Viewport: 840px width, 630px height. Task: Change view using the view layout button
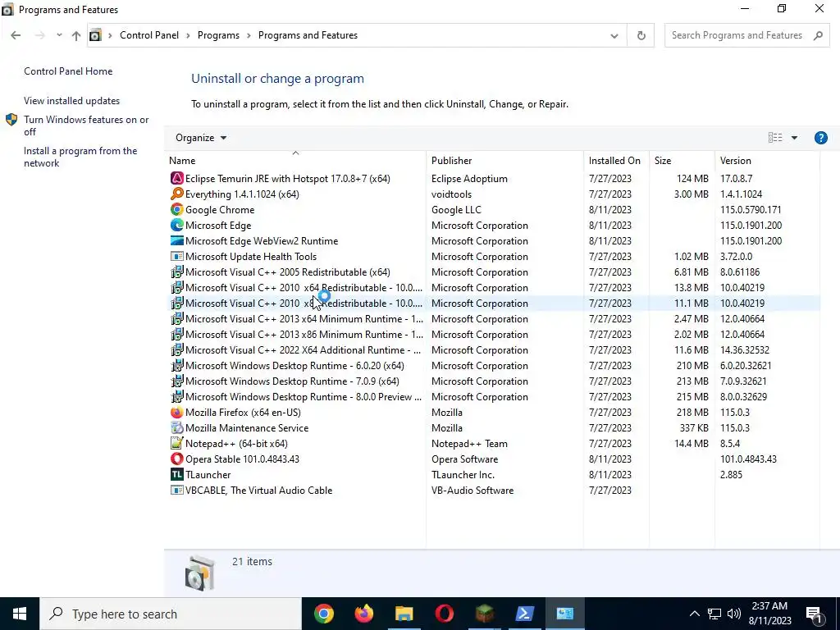tap(775, 138)
